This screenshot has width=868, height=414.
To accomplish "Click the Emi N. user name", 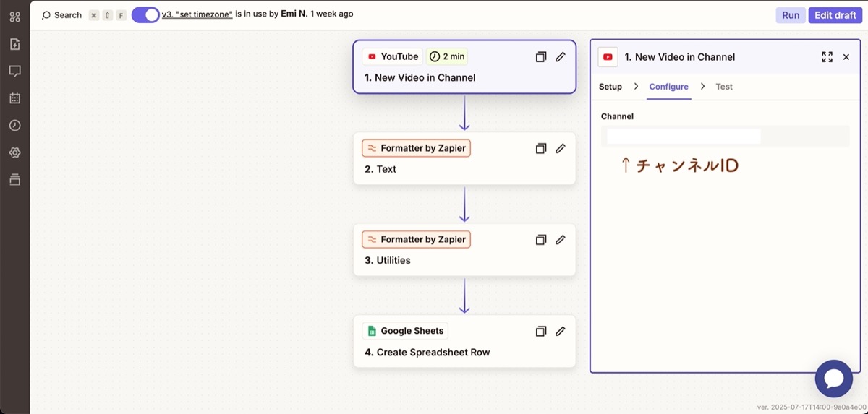I will pyautogui.click(x=294, y=14).
